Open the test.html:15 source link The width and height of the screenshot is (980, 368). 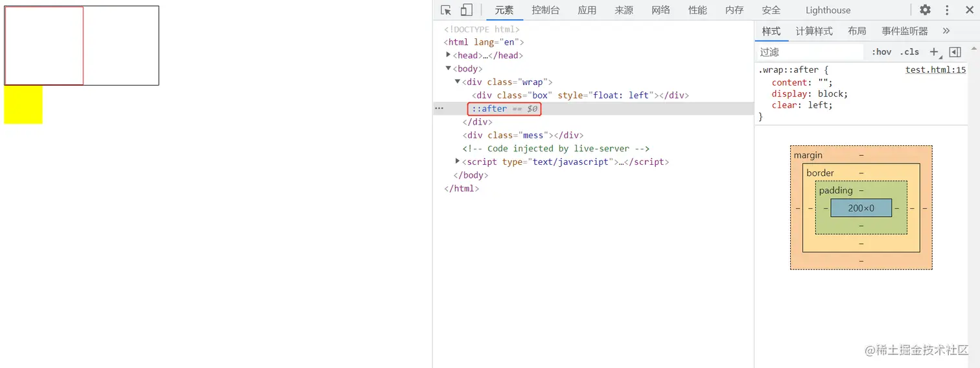[x=935, y=69]
